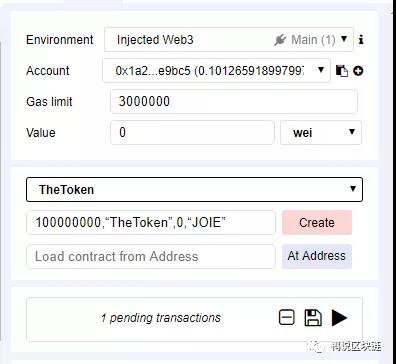Click the plug network icon beside Main

(x=280, y=40)
